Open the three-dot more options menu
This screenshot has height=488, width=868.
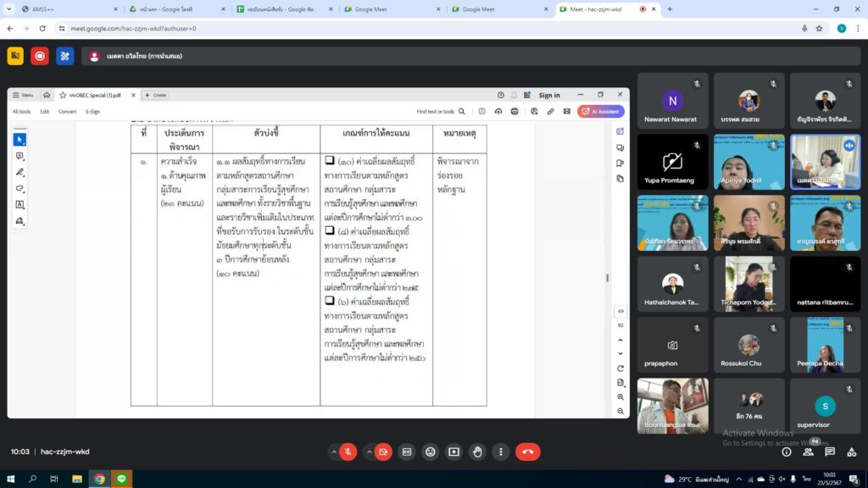pyautogui.click(x=501, y=452)
